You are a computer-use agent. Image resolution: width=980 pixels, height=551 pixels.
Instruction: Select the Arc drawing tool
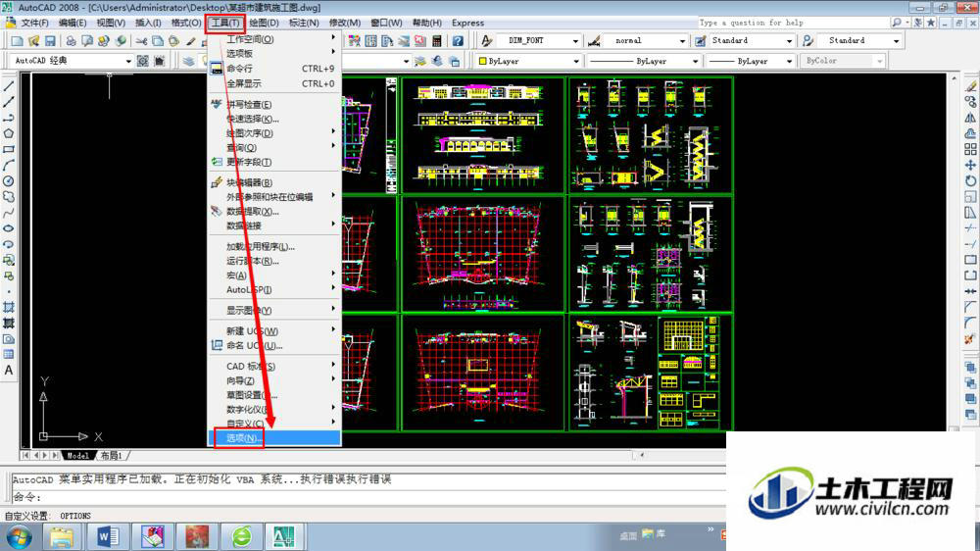click(9, 165)
